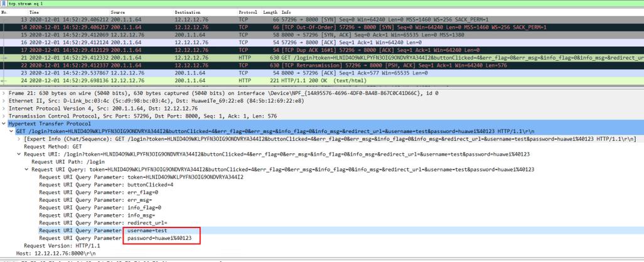This screenshot has height=262, width=644.
Task: Expand the Expert Info (Chat/Sequence) node
Action: point(19,139)
